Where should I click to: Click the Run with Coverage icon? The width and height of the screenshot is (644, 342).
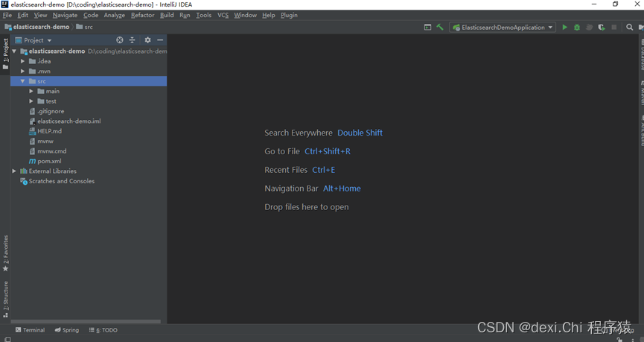tap(602, 27)
